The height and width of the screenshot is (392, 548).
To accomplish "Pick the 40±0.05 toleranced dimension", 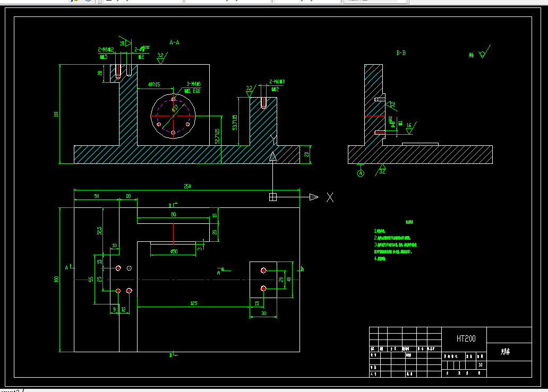I will pos(154,84).
